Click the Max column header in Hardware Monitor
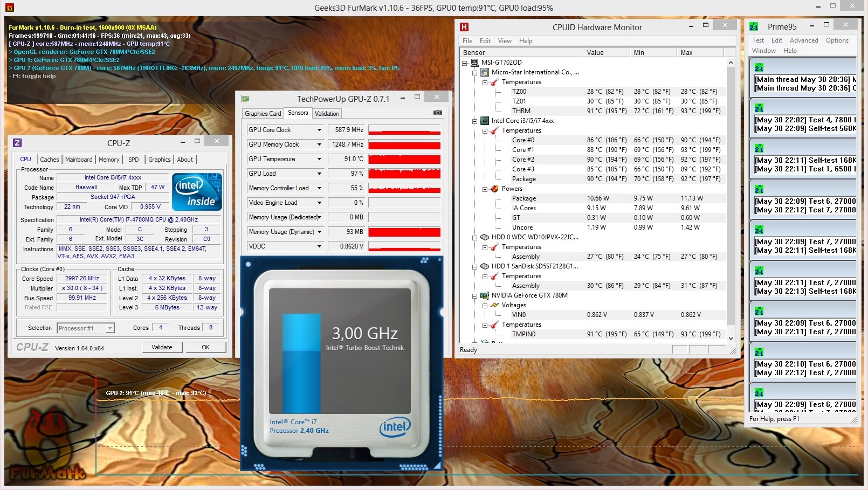The image size is (868, 490). point(700,52)
